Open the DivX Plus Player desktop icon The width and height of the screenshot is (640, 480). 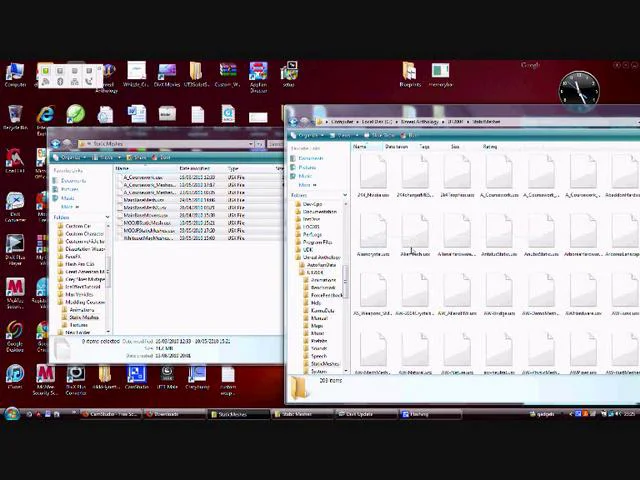(x=15, y=250)
